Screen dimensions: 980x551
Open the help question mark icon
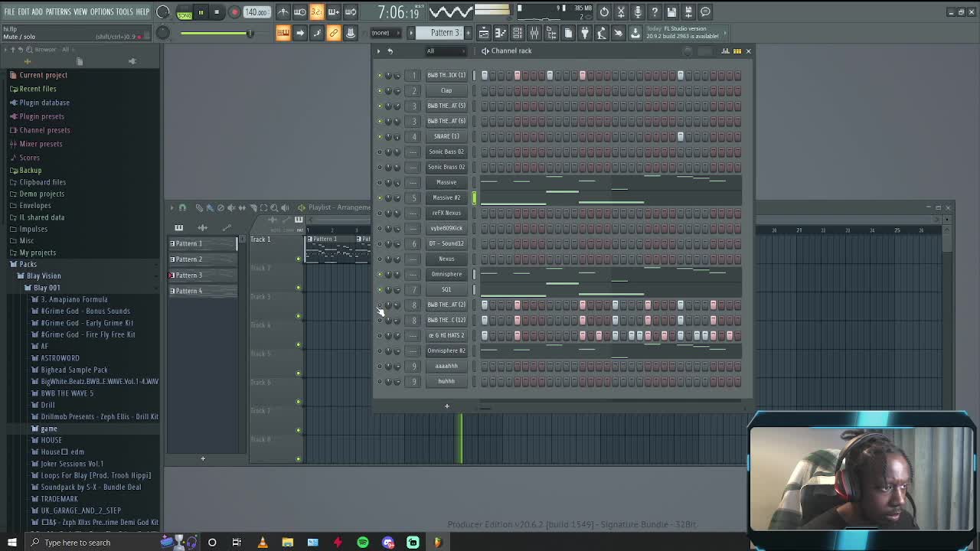655,12
